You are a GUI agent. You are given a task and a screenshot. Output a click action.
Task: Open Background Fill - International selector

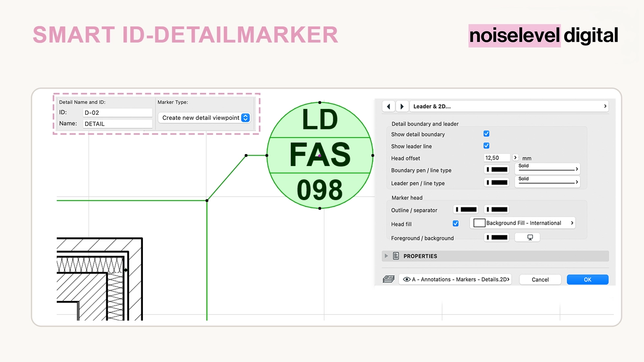pos(522,223)
